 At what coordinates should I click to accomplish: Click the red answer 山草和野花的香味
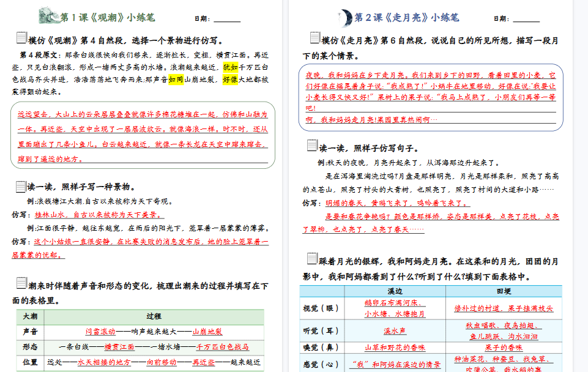point(395,348)
